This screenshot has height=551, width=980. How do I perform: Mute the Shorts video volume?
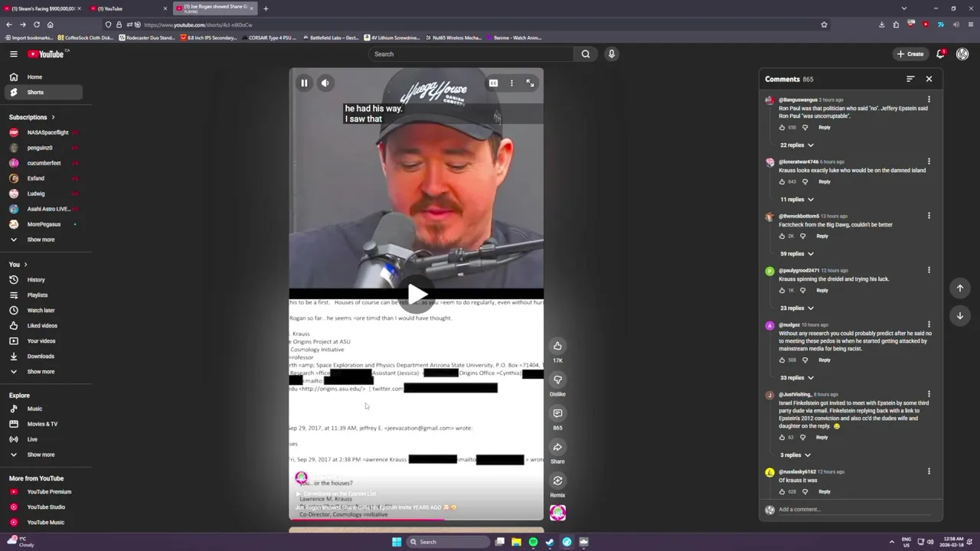point(325,83)
